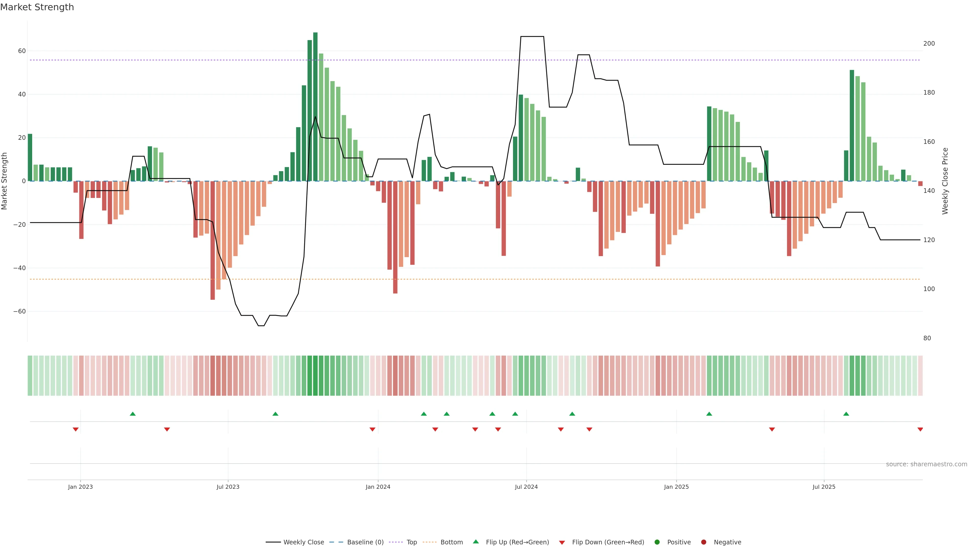Screen dimensions: 980x551
Task: Toggle Weekly Close legend entry
Action: pyautogui.click(x=295, y=542)
